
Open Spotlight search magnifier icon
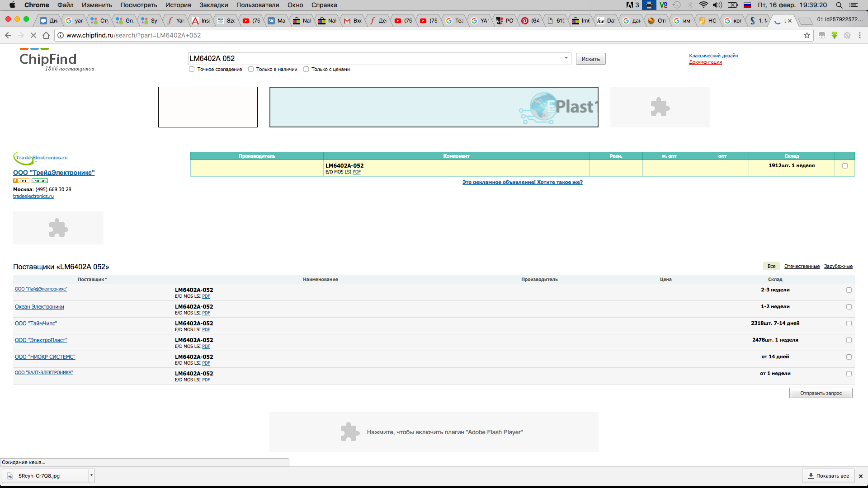(x=839, y=5)
